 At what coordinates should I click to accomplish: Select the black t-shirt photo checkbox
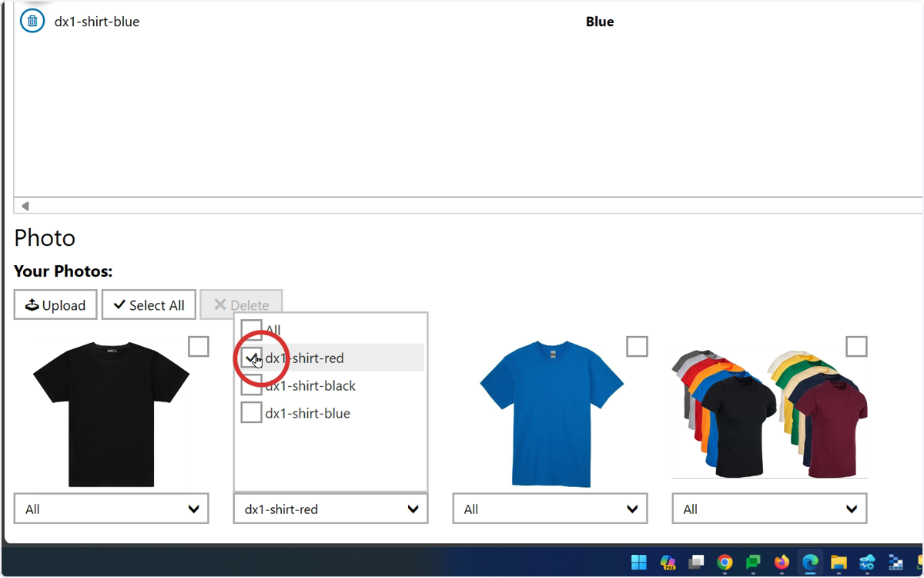click(x=199, y=347)
